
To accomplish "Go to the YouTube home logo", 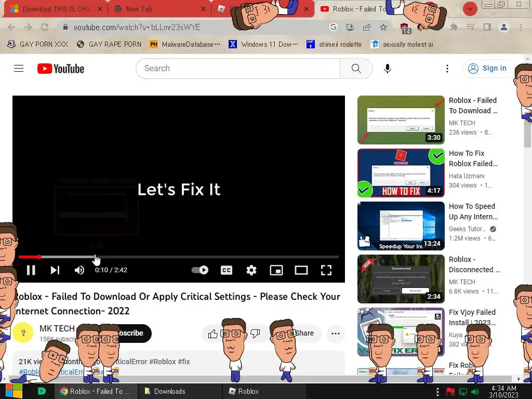I will tap(61, 69).
